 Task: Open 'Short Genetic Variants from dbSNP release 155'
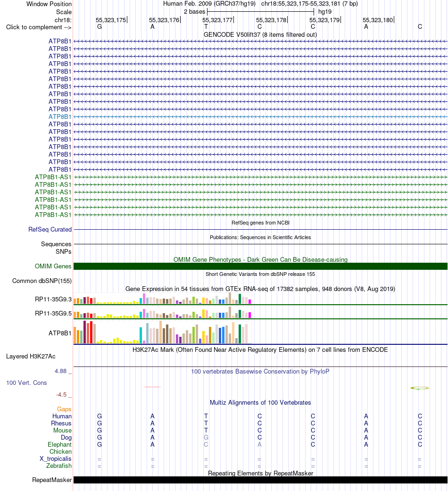[x=260, y=274]
